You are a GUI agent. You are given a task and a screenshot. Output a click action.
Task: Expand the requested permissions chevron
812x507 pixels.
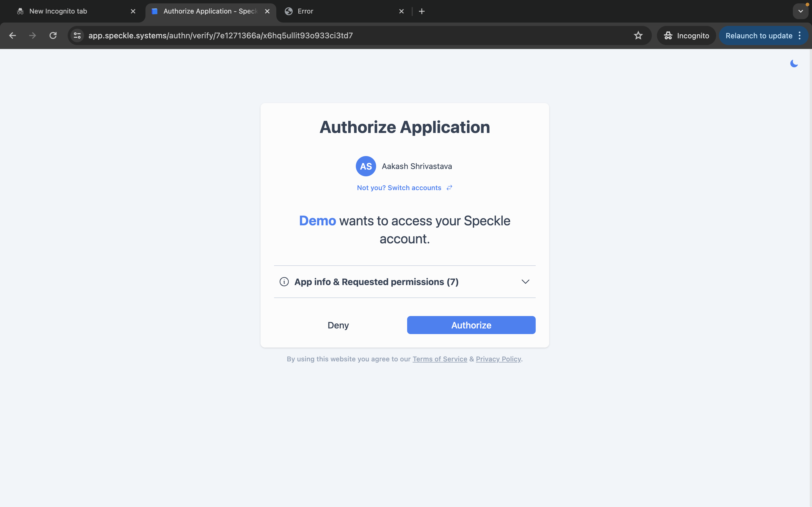click(x=525, y=282)
